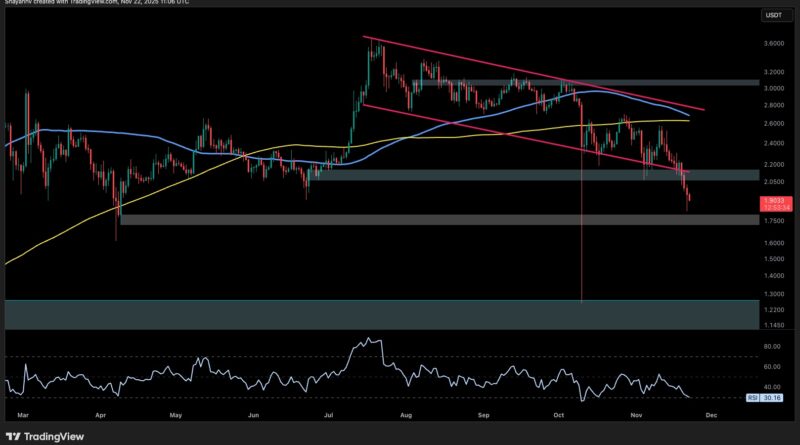Click the TradingView logo icon

(x=13, y=436)
